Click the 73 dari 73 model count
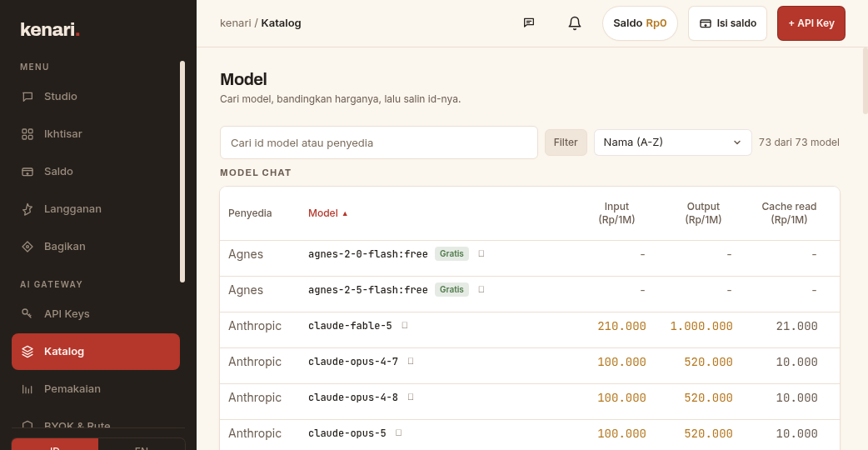 coord(799,142)
